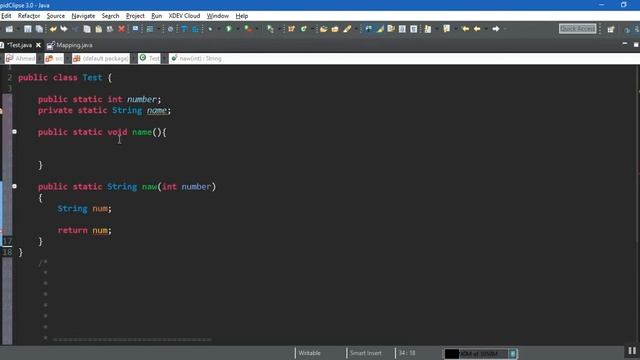Open the Edit menu
The image size is (640, 360).
pyautogui.click(x=6, y=16)
